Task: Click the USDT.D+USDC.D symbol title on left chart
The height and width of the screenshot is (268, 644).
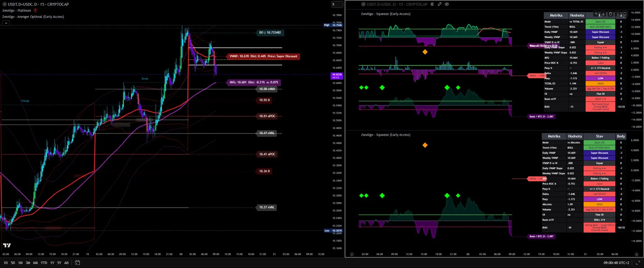Action: coord(38,4)
